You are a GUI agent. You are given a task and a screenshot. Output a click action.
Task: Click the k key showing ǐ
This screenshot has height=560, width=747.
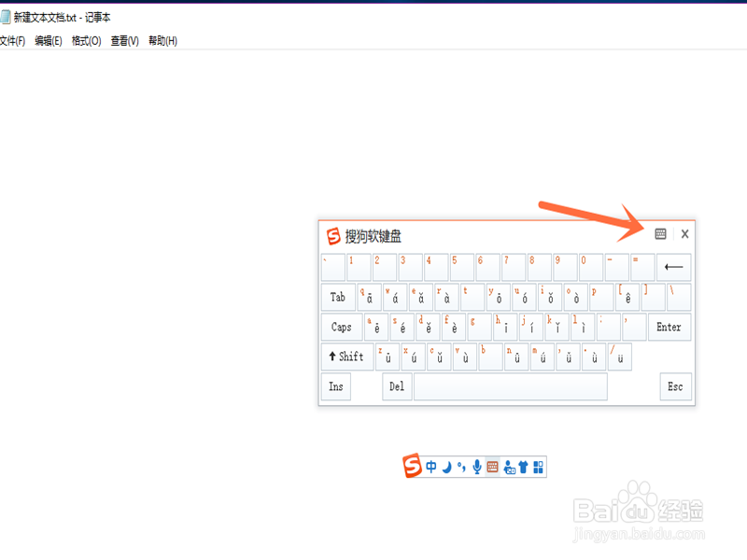(557, 327)
